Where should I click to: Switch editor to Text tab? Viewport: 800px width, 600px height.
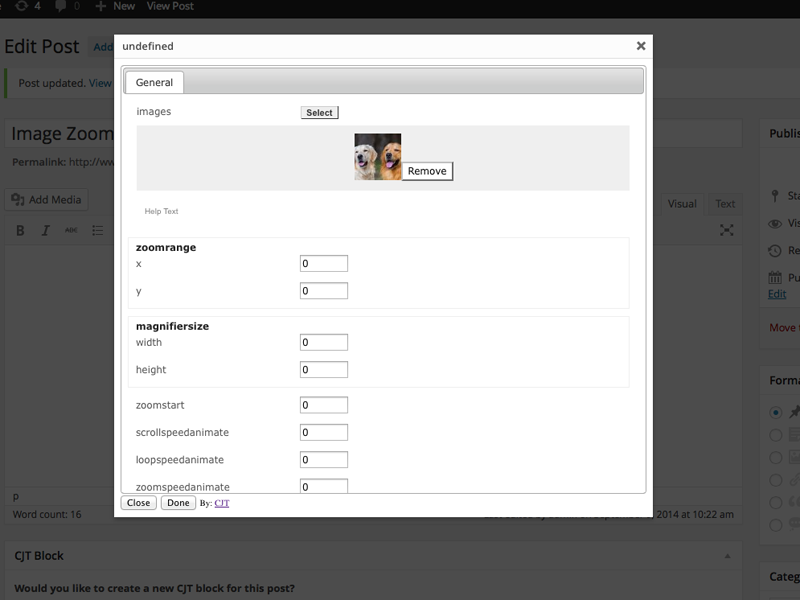tap(725, 204)
